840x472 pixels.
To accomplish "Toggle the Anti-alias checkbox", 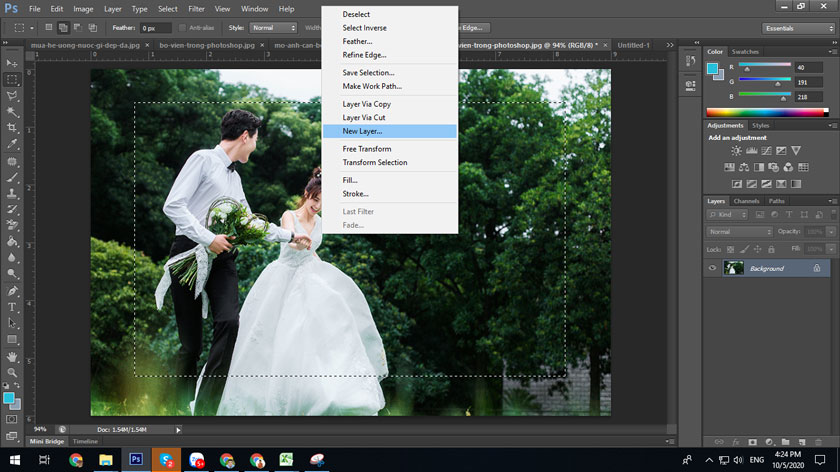I will (182, 28).
